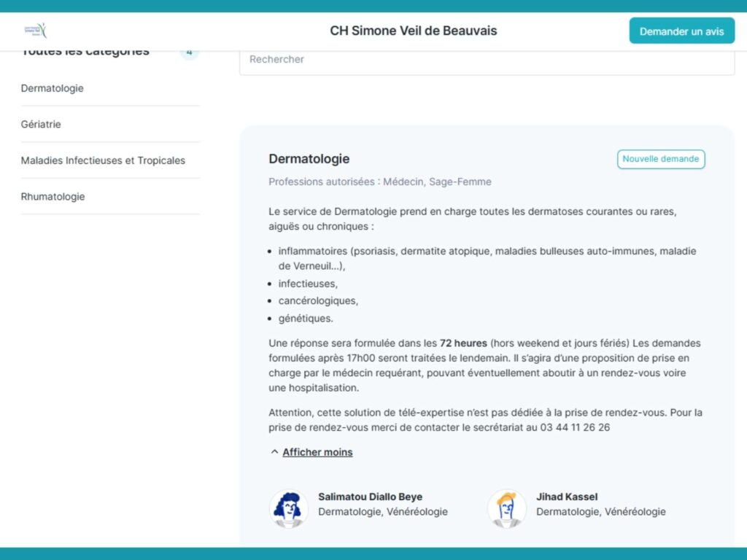
Task: Click the cancérologiques bullet item
Action: pyautogui.click(x=318, y=301)
